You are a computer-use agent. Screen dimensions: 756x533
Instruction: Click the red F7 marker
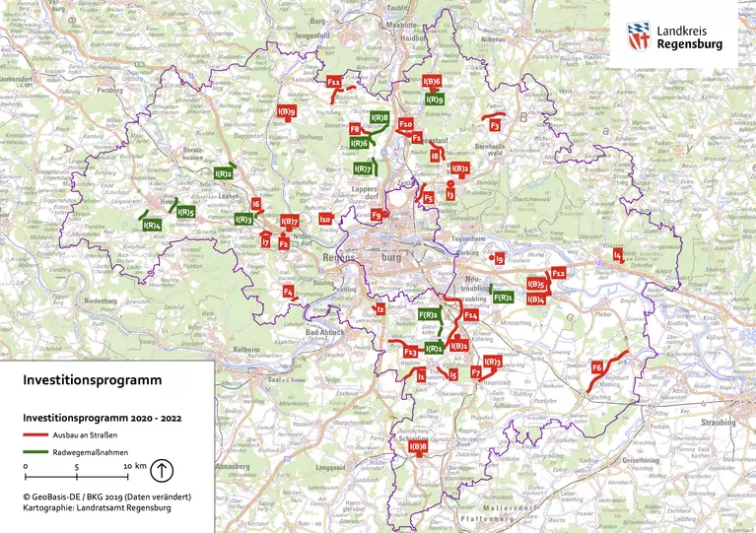tap(476, 372)
